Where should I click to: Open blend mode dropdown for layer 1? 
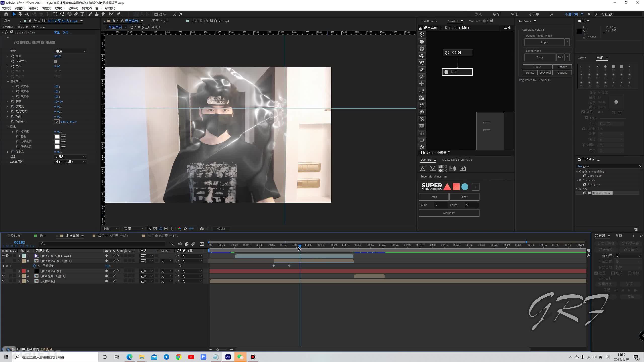[146, 256]
